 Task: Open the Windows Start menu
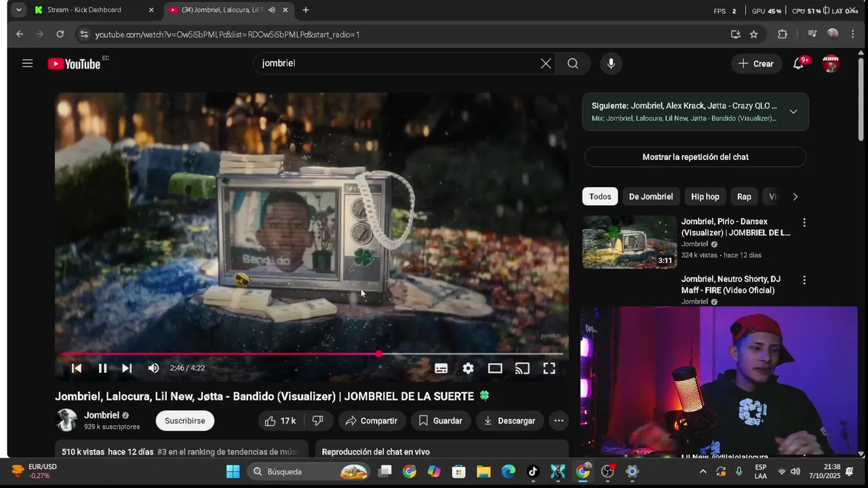coord(233,472)
